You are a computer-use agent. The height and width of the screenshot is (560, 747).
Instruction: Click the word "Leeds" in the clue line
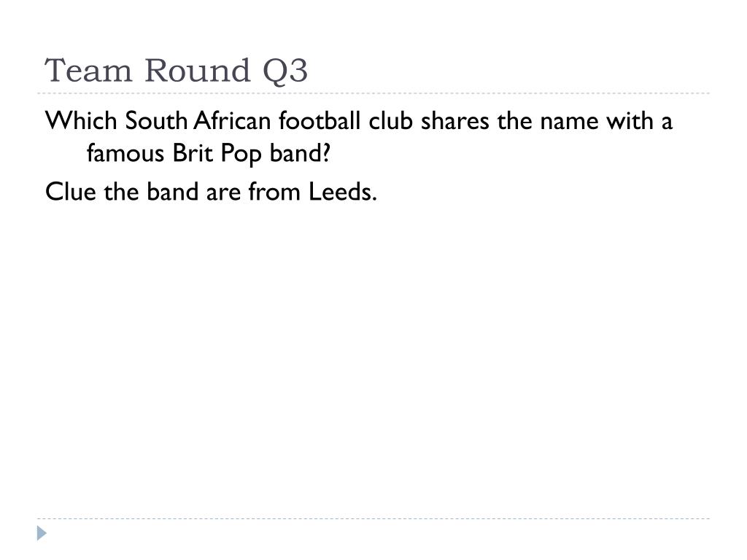pyautogui.click(x=343, y=192)
